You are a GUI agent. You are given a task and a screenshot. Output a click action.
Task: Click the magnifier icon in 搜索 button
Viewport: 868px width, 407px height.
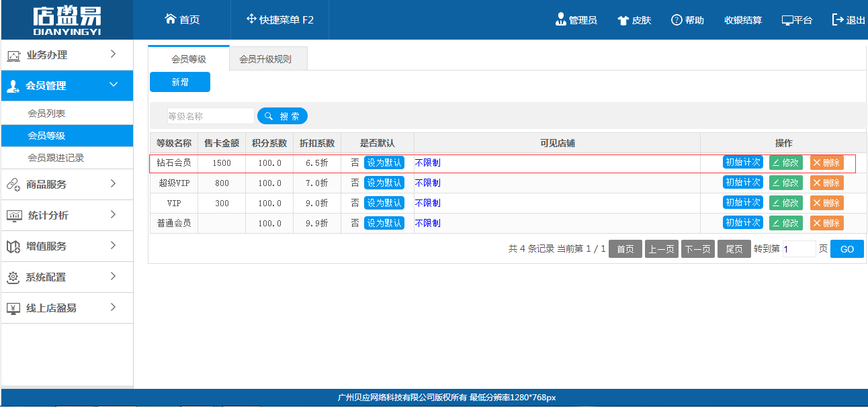269,116
